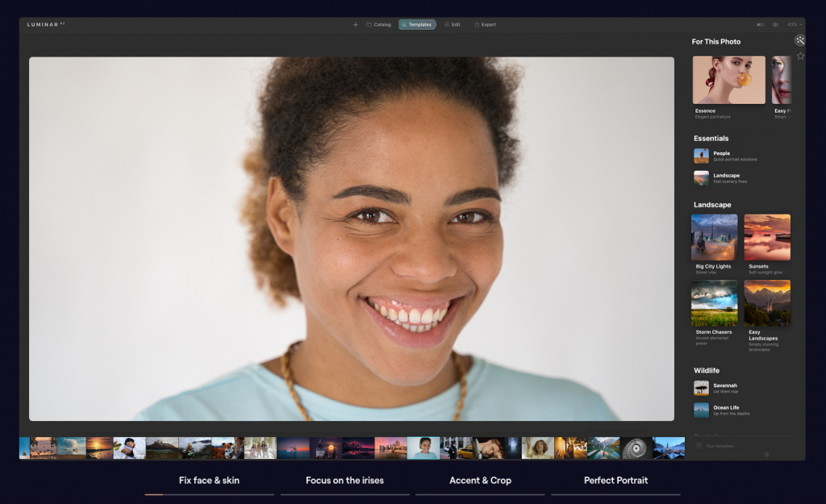Open the 43% zoom level dropdown
Screen dimensions: 826x504
pos(795,24)
